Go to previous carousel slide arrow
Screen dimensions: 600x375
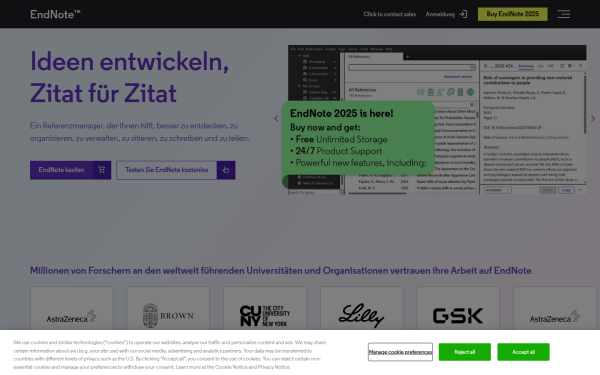pos(276,119)
